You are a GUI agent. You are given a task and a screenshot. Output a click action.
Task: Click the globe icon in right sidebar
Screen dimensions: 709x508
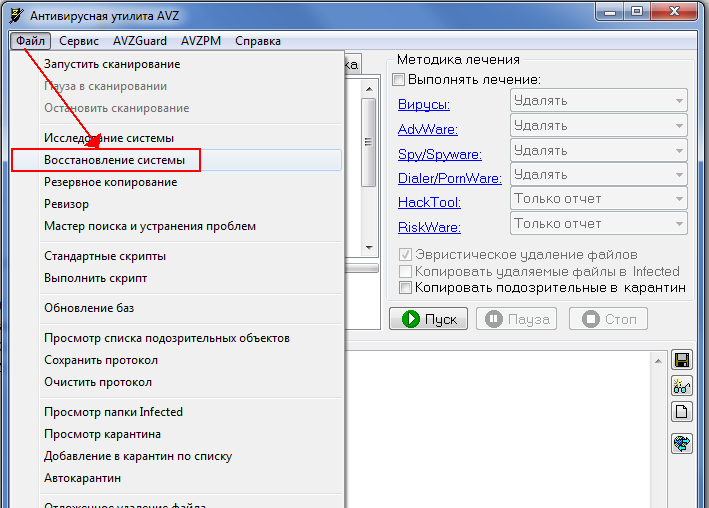681,443
